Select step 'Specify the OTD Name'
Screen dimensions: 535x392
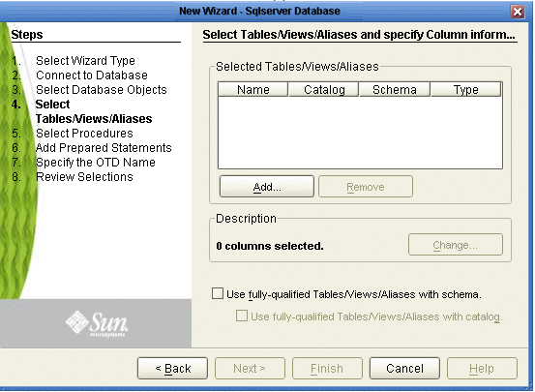(96, 163)
